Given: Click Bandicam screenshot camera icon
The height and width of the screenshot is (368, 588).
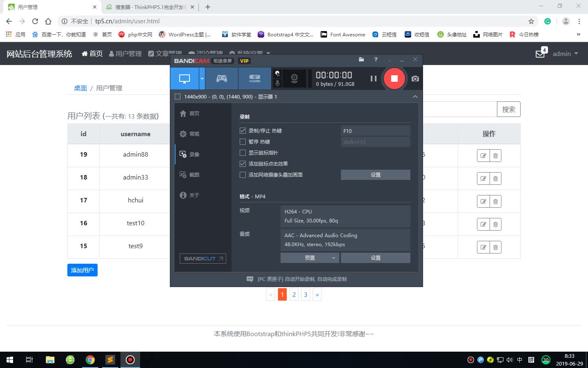Looking at the screenshot, I should 415,79.
